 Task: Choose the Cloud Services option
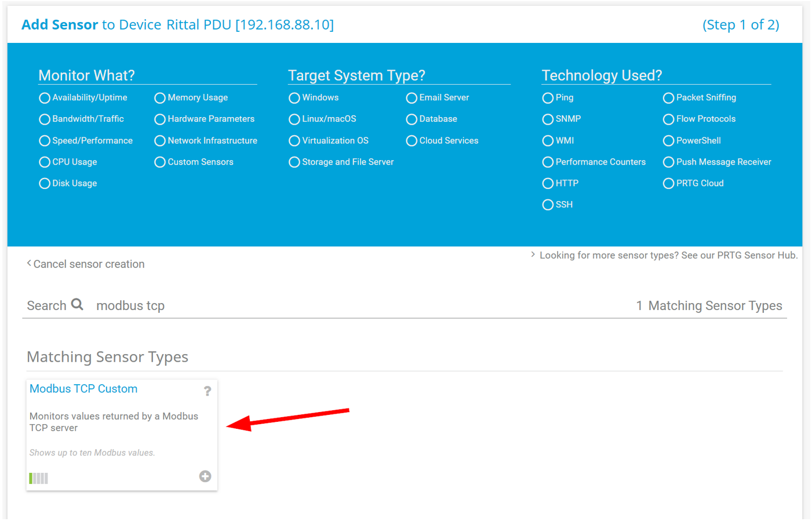pyautogui.click(x=412, y=141)
